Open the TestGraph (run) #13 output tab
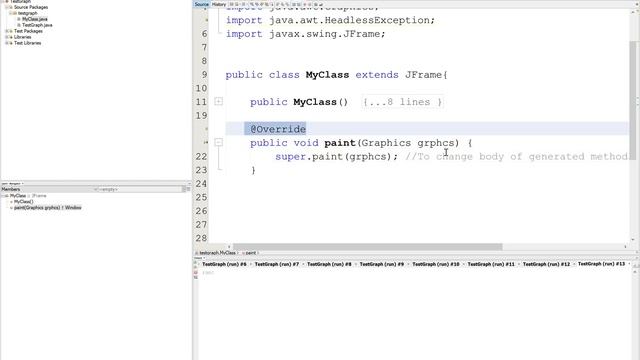The height and width of the screenshot is (360, 640). click(x=601, y=264)
